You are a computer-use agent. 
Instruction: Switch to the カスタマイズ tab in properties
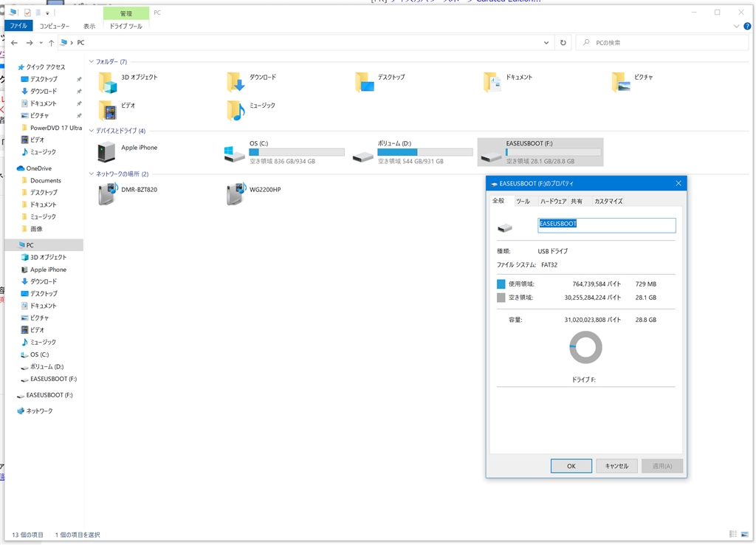click(608, 201)
